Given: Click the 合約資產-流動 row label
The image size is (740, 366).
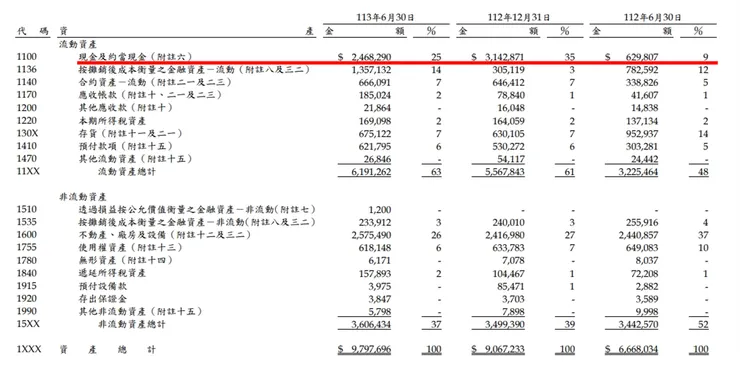Looking at the screenshot, I should 155,83.
